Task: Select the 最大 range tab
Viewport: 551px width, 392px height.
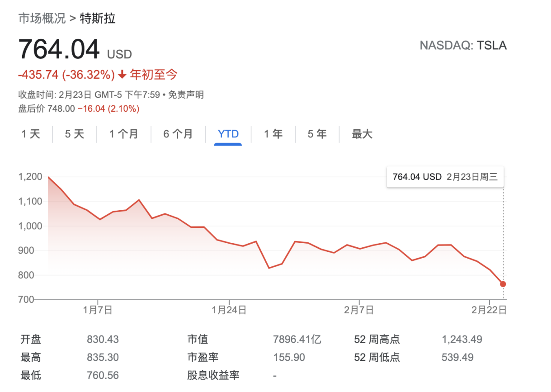Action: point(362,134)
